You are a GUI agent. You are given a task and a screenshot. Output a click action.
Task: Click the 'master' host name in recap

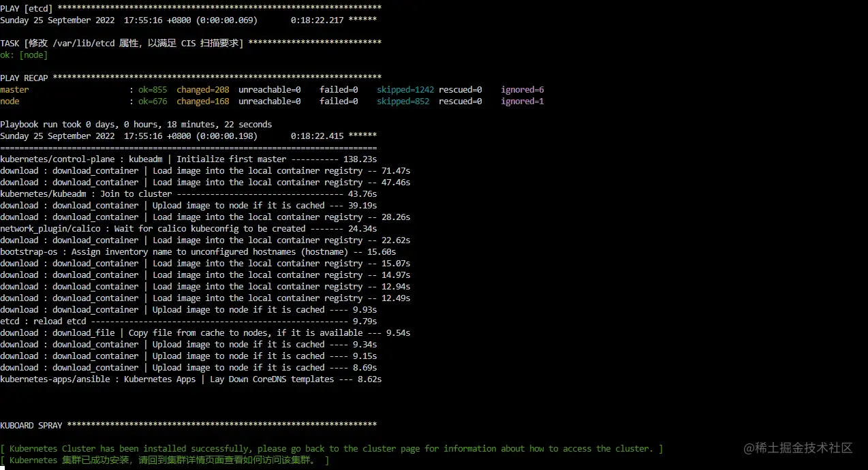(14, 89)
